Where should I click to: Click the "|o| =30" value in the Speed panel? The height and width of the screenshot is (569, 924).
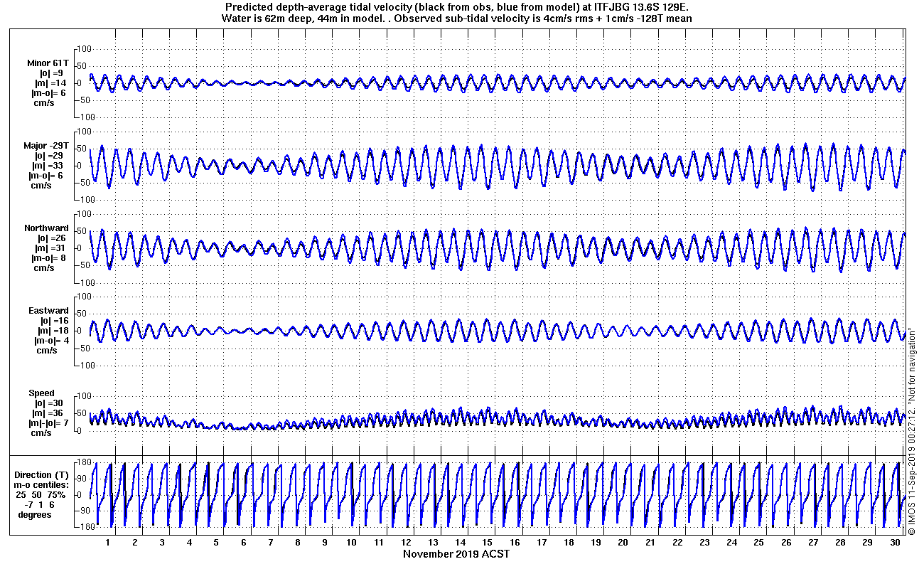[48, 403]
